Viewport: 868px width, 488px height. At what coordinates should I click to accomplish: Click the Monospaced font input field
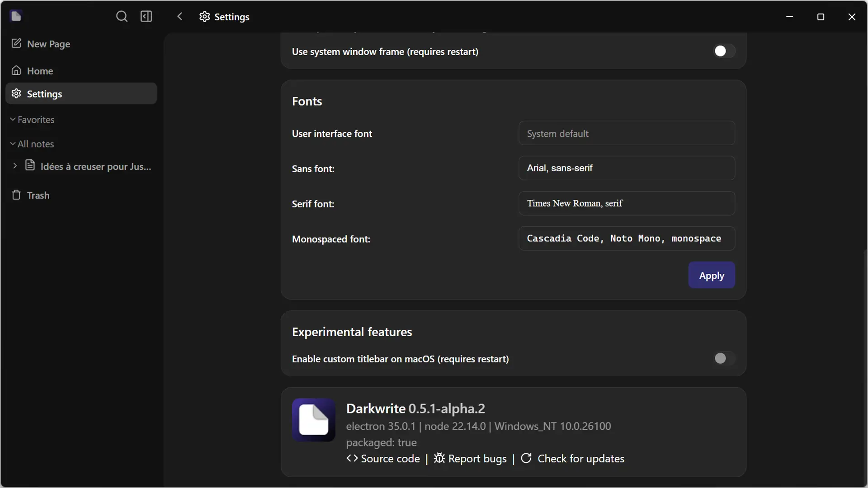point(627,239)
